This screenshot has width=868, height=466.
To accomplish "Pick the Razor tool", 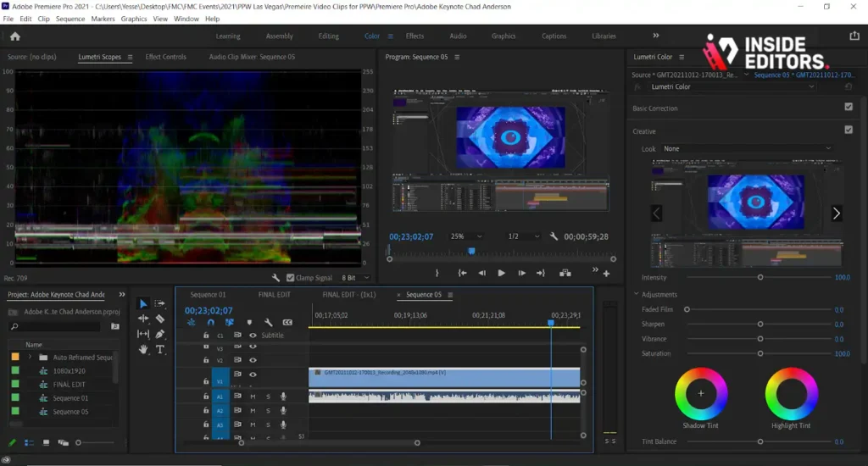I will pos(160,319).
